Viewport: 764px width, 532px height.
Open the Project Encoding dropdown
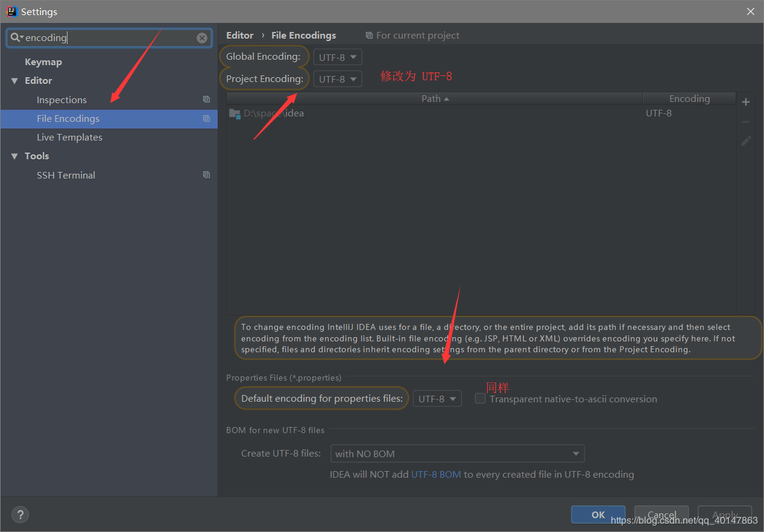pyautogui.click(x=338, y=79)
